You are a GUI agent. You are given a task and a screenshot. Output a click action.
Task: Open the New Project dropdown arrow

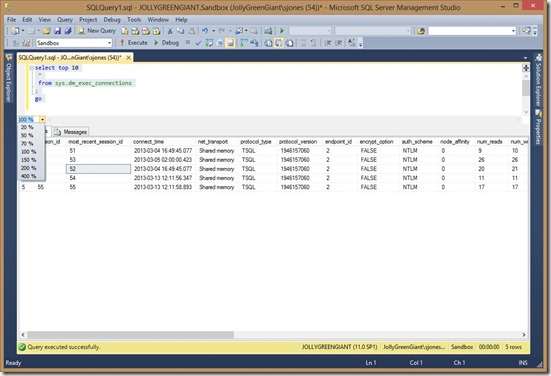tap(23, 31)
